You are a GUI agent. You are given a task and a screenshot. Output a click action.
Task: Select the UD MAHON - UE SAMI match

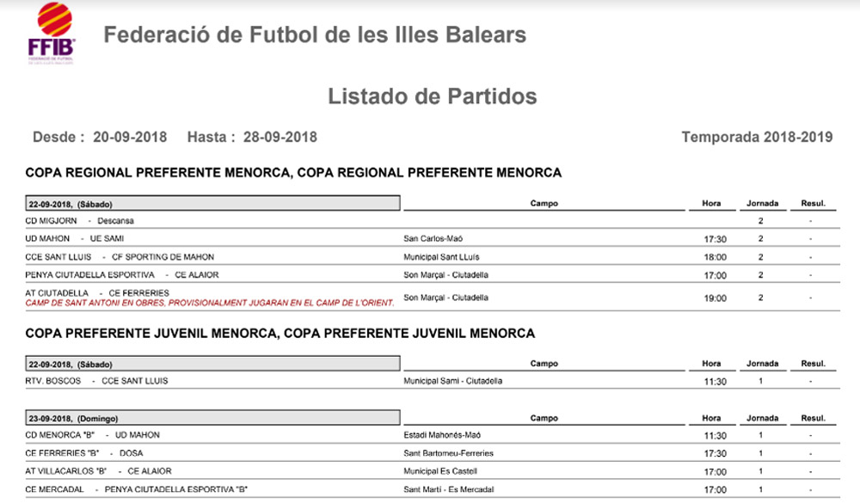77,238
